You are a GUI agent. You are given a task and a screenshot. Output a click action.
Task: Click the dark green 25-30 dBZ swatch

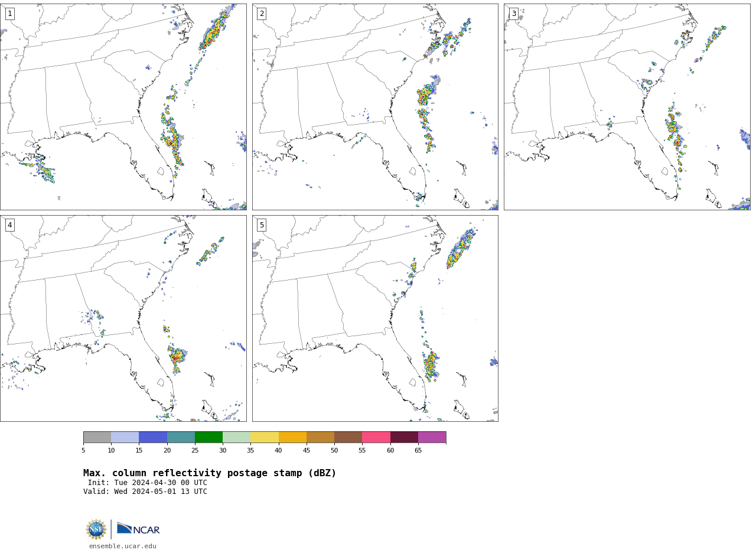tap(208, 437)
